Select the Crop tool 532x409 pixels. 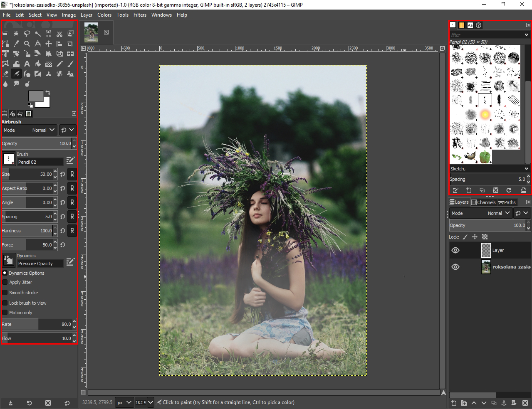pyautogui.click(x=70, y=44)
